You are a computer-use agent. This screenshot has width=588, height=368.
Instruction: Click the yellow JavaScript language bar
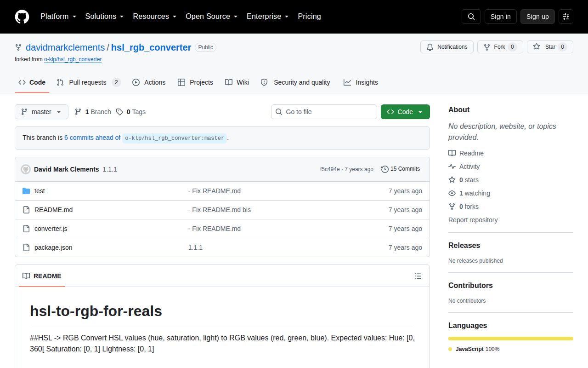tap(511, 339)
